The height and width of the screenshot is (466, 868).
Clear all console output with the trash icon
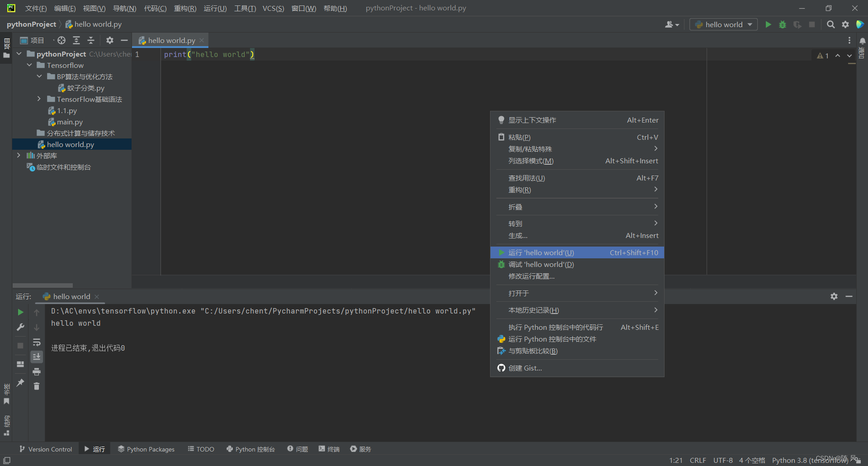37,386
